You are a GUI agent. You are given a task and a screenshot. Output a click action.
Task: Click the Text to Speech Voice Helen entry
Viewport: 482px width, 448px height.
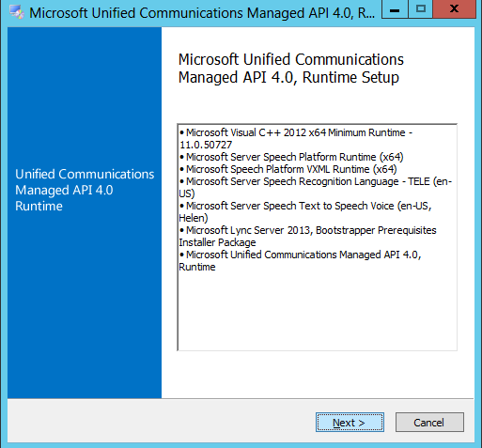[x=305, y=211]
